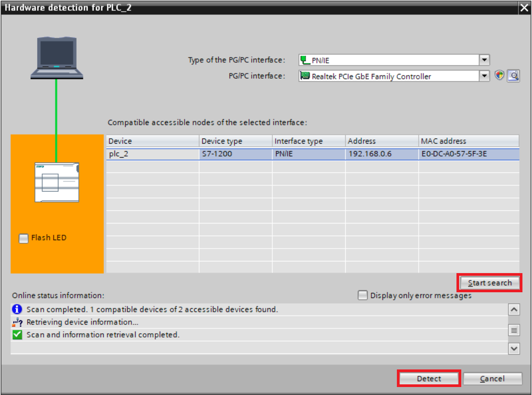Click the retrieving device information status icon
The width and height of the screenshot is (532, 395).
(x=18, y=322)
